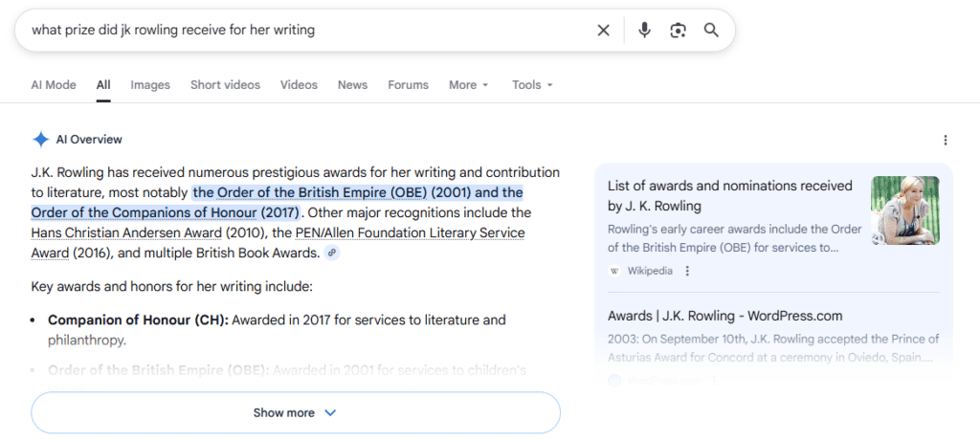Select the All results tab
Image resolution: width=980 pixels, height=442 pixels.
pos(103,85)
